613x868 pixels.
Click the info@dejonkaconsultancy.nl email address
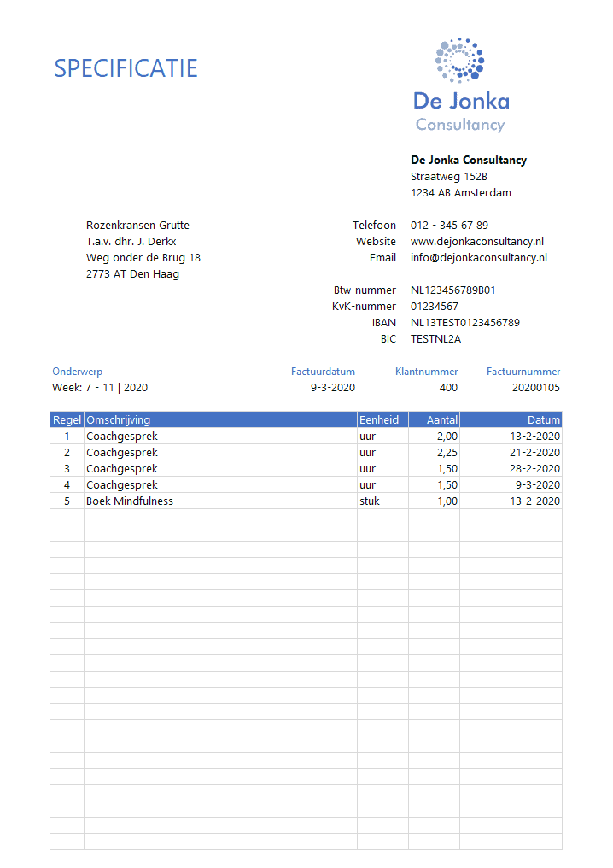click(478, 258)
